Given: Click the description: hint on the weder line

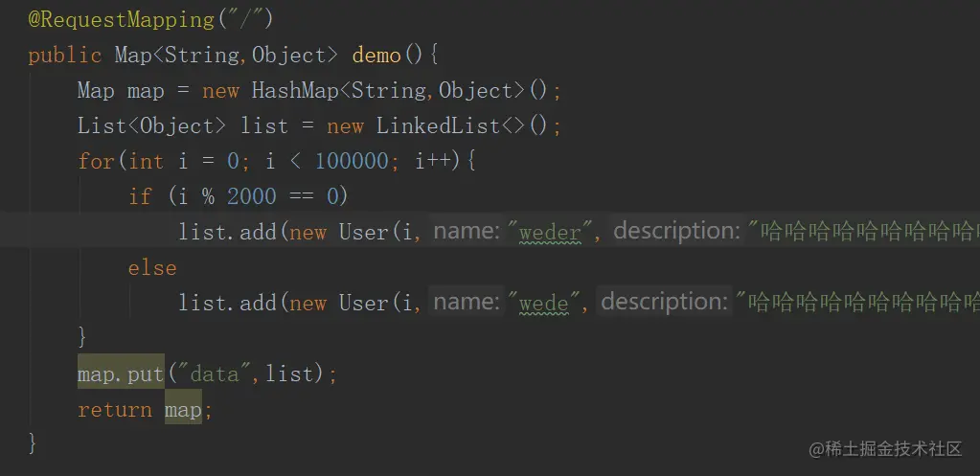Looking at the screenshot, I should coord(677,232).
